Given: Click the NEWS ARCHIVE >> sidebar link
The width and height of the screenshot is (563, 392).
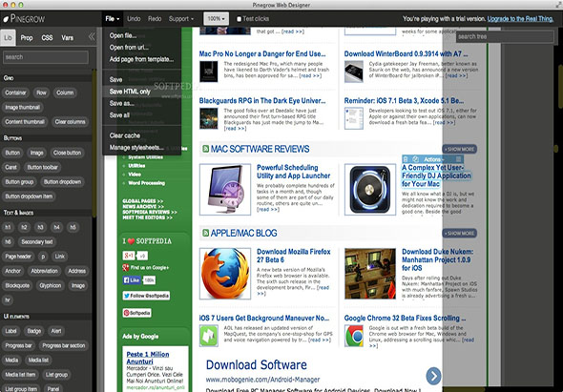Looking at the screenshot, I should tap(143, 207).
